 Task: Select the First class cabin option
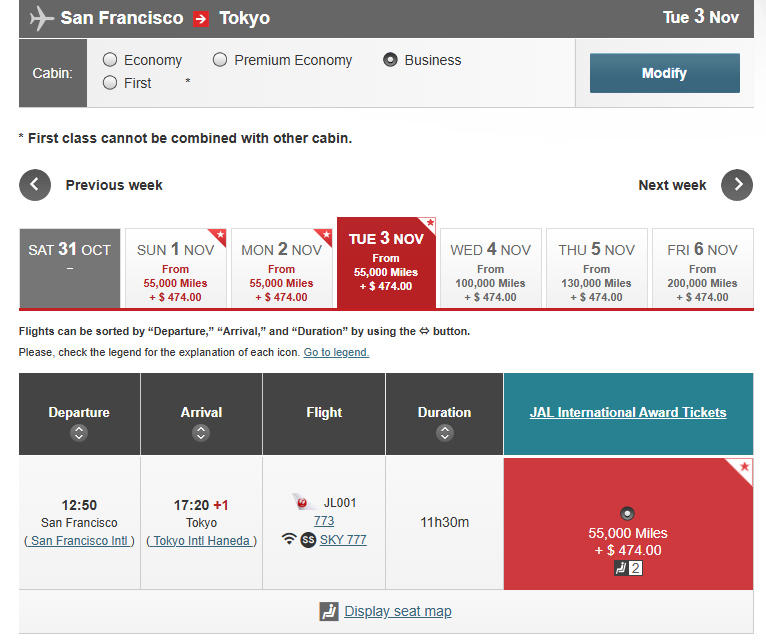pyautogui.click(x=110, y=83)
